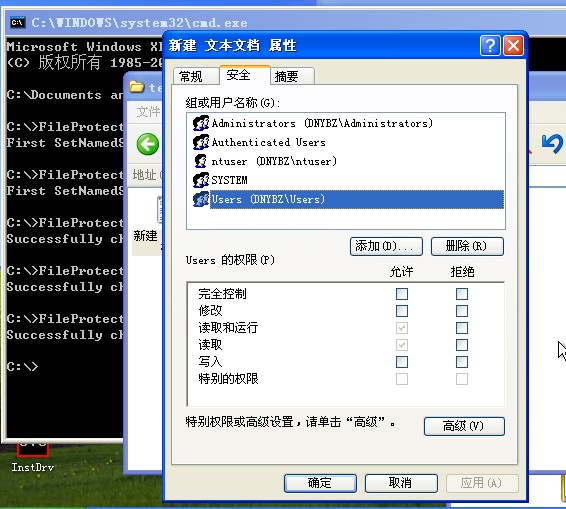Click the Administrators group icon in list
The width and height of the screenshot is (566, 509).
201,123
